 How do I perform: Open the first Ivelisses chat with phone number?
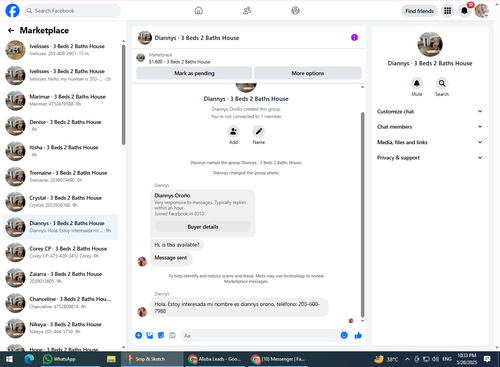(60, 50)
